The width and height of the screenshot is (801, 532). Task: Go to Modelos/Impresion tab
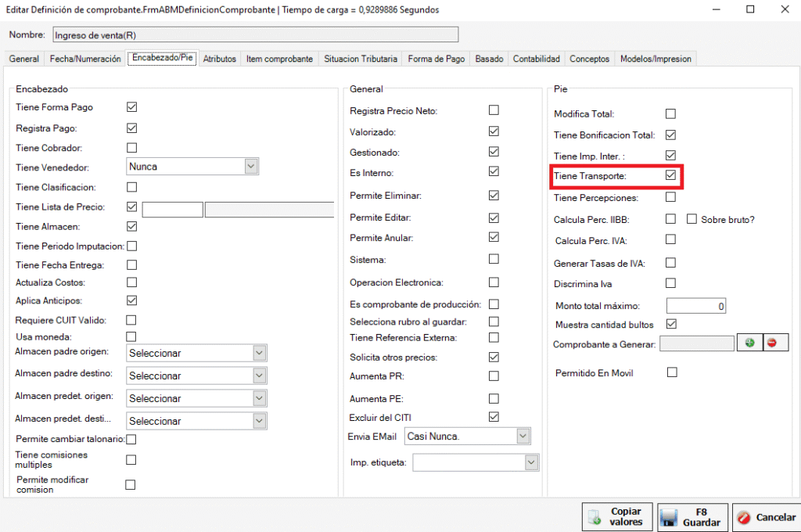[x=655, y=59]
